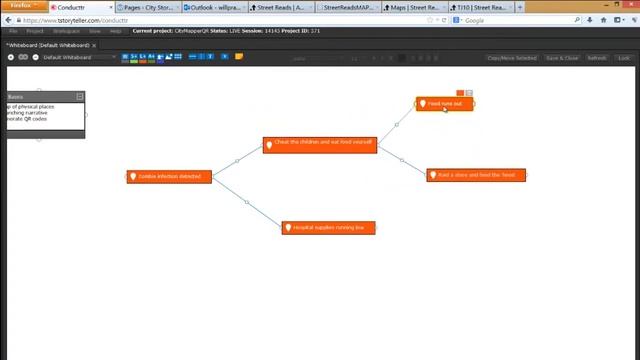Switch to the Maps | Street Re... tab
The image size is (640, 360).
414,7
